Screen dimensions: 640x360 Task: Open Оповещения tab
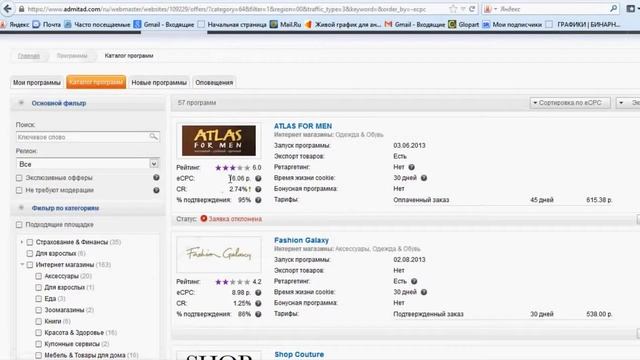point(214,82)
